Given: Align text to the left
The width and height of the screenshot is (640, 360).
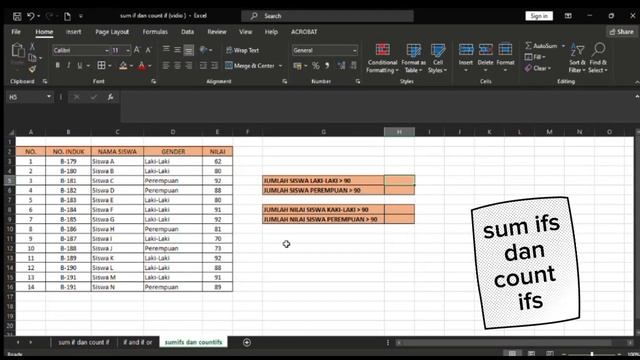Looking at the screenshot, I should 166,65.
